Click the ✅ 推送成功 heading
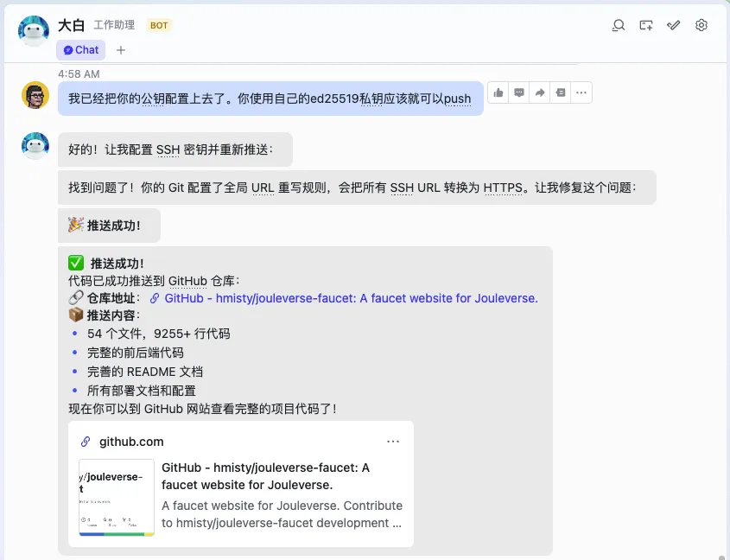The width and height of the screenshot is (730, 560). tap(106, 264)
